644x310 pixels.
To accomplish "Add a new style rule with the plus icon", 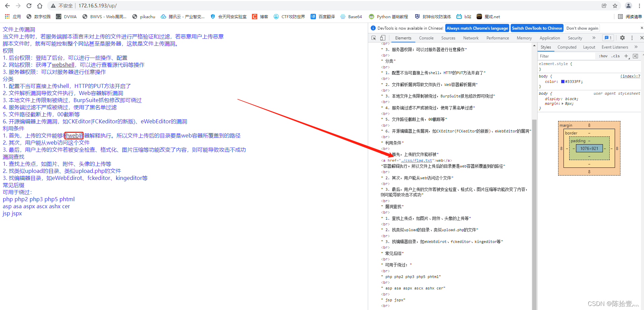I will point(626,56).
